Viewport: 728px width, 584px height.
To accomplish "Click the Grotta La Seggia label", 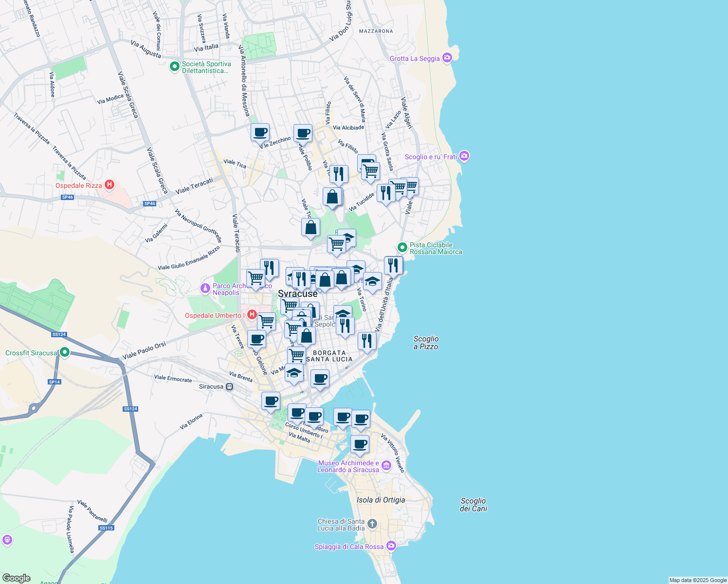I will click(415, 58).
